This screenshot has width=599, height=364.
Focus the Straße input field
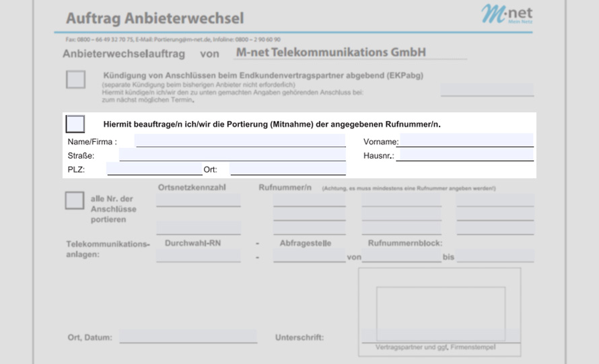[x=232, y=155]
